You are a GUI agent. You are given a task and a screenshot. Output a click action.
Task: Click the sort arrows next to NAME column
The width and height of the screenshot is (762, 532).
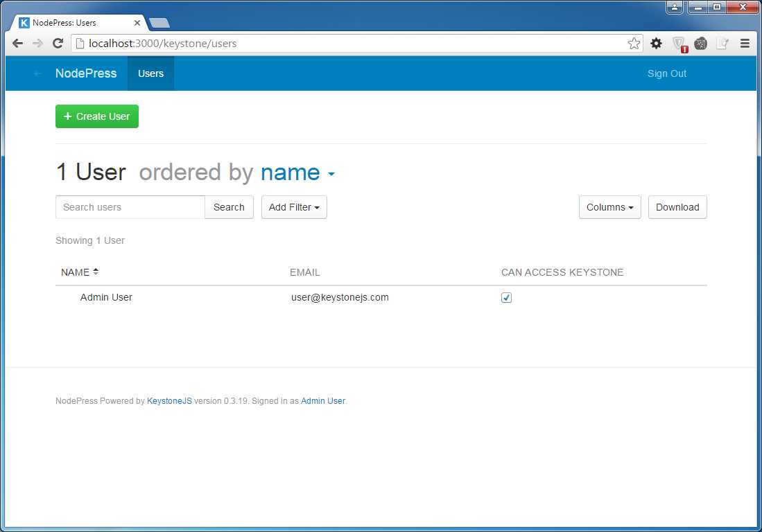coord(95,271)
